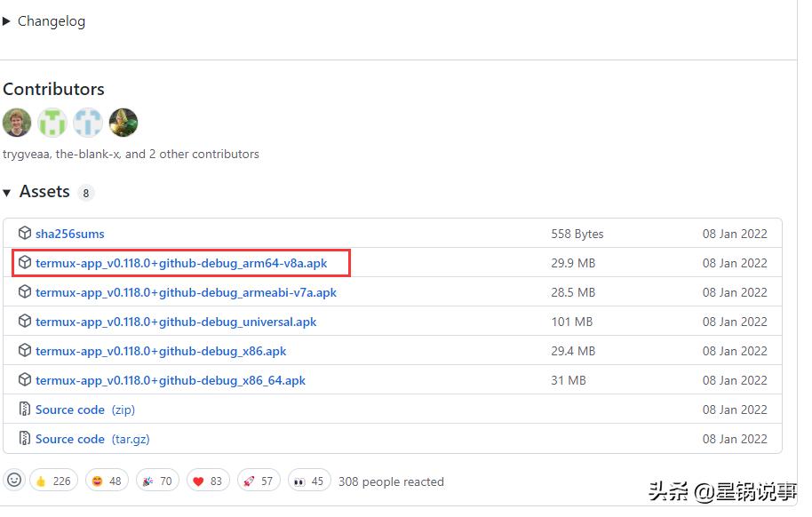The height and width of the screenshot is (517, 812).
Task: Click zip file icon beside Source code (zip)
Action: (24, 410)
